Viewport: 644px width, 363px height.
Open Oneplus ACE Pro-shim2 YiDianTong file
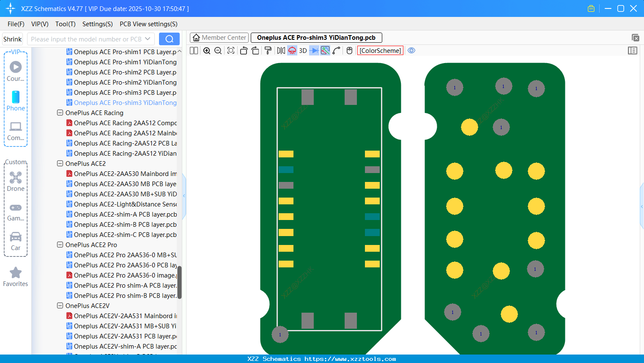121,82
